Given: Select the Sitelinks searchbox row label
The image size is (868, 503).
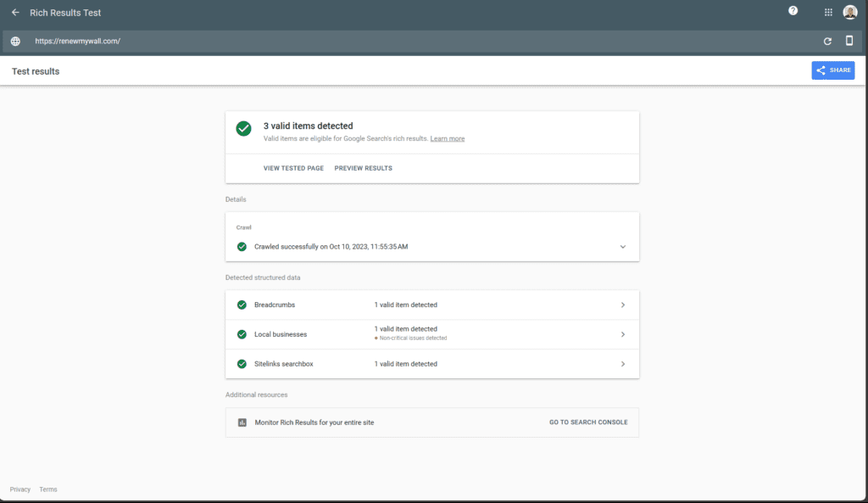Looking at the screenshot, I should click(283, 364).
